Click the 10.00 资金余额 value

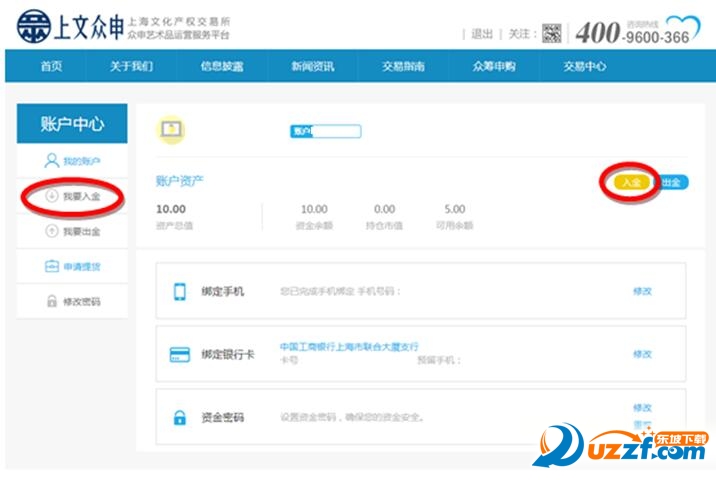tap(314, 209)
